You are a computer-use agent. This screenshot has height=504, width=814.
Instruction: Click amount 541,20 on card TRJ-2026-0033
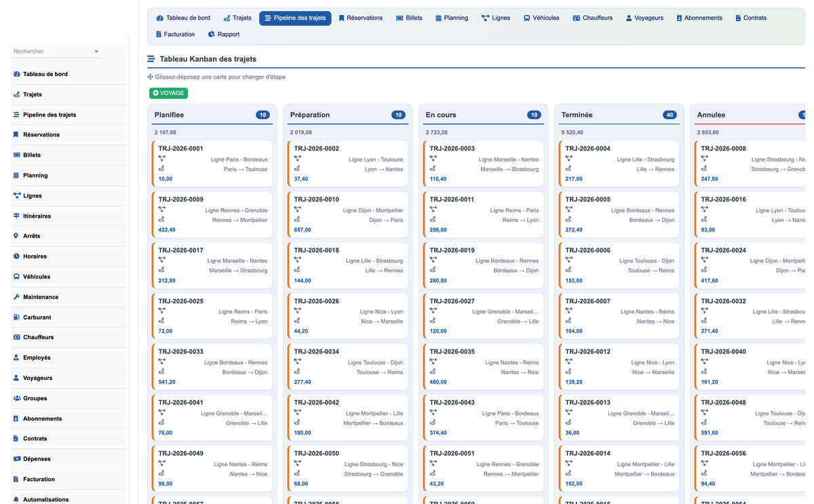[167, 382]
